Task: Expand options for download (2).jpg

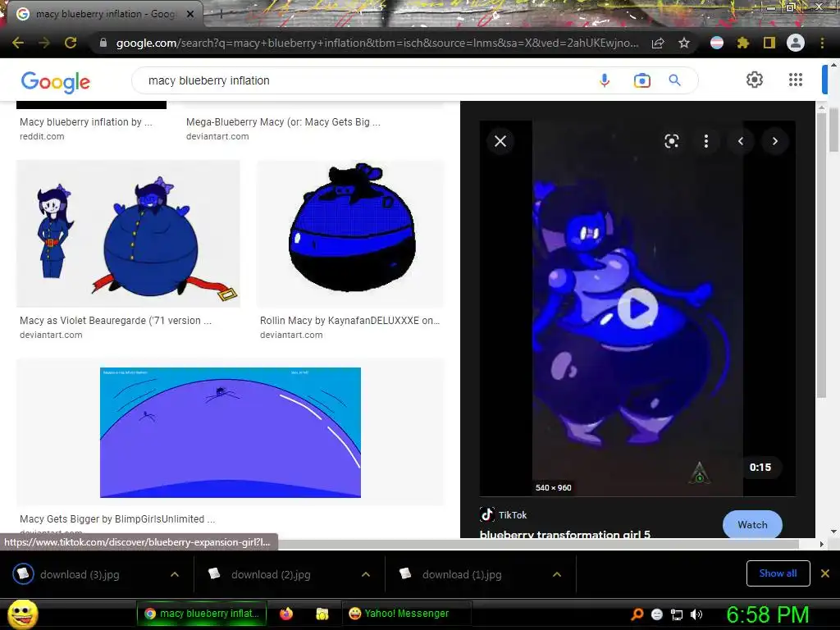Action: pos(366,574)
